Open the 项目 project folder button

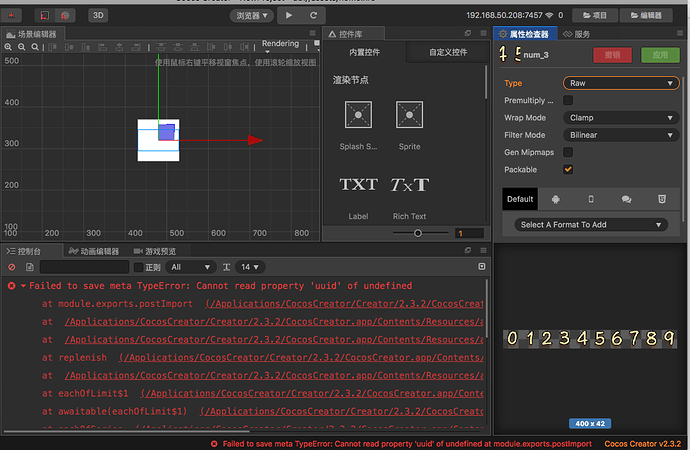point(595,15)
